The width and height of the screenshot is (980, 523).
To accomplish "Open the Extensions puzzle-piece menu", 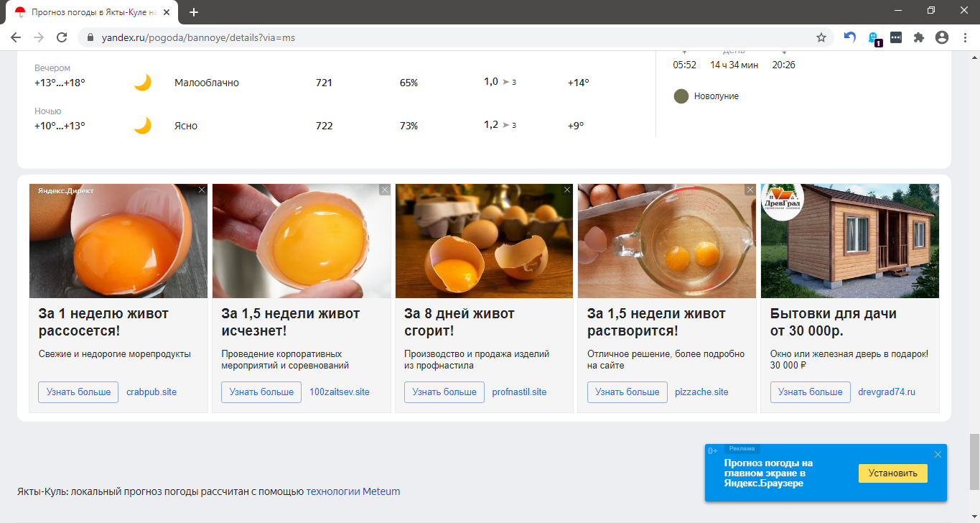I will (918, 37).
